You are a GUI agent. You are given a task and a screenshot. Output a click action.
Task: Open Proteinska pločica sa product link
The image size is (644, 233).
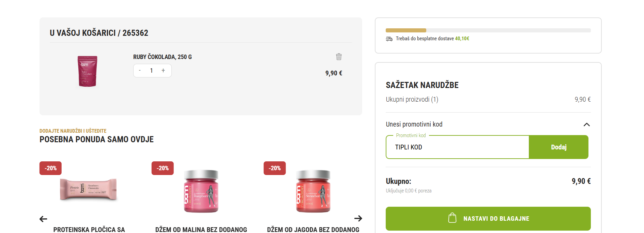click(x=89, y=230)
